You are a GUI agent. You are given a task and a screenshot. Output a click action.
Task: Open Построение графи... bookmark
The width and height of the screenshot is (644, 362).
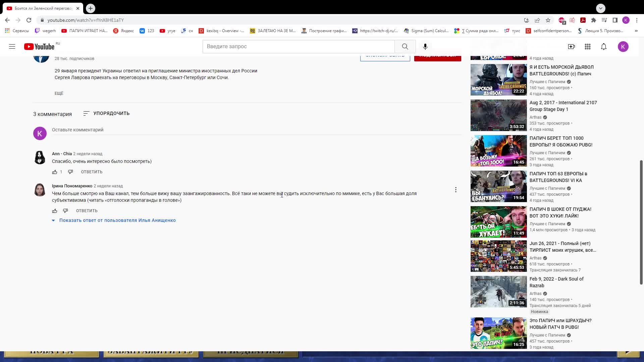coord(324,31)
